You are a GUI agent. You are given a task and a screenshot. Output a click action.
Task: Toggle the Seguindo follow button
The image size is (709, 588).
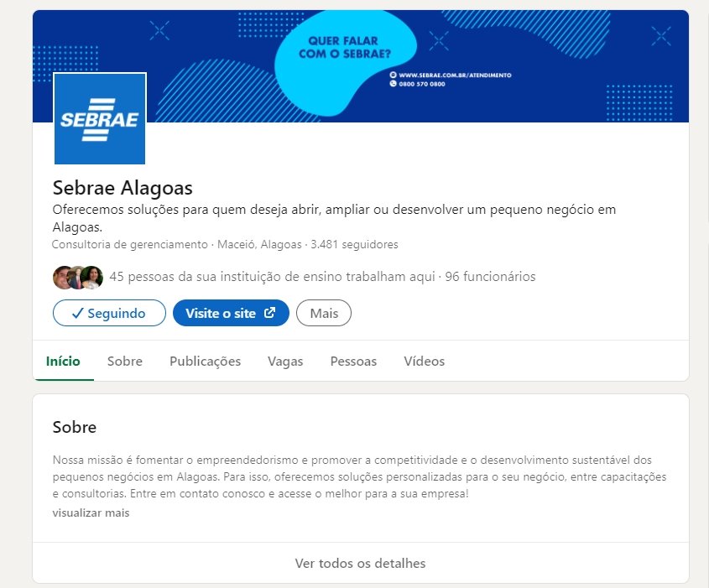coord(107,313)
